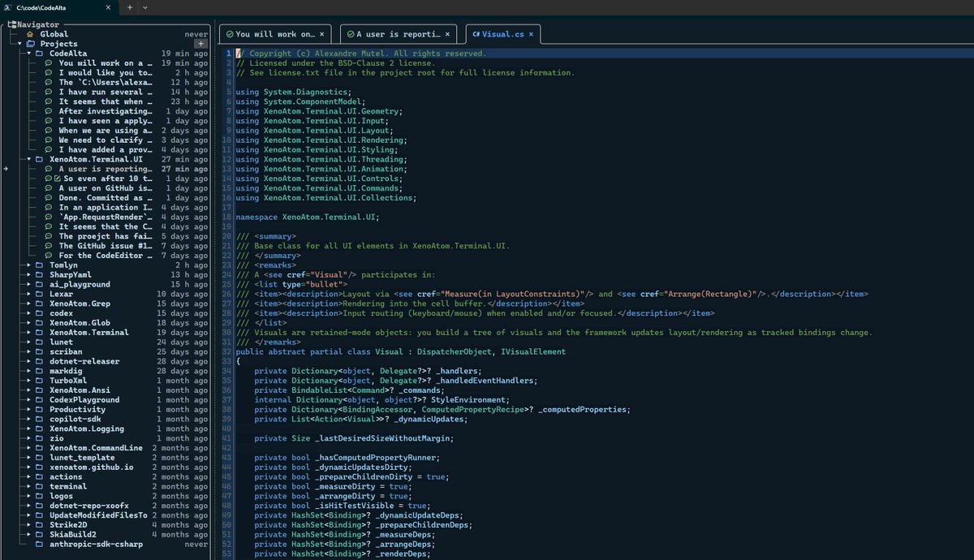
Task: Click the Projects folder icon
Action: click(x=30, y=44)
